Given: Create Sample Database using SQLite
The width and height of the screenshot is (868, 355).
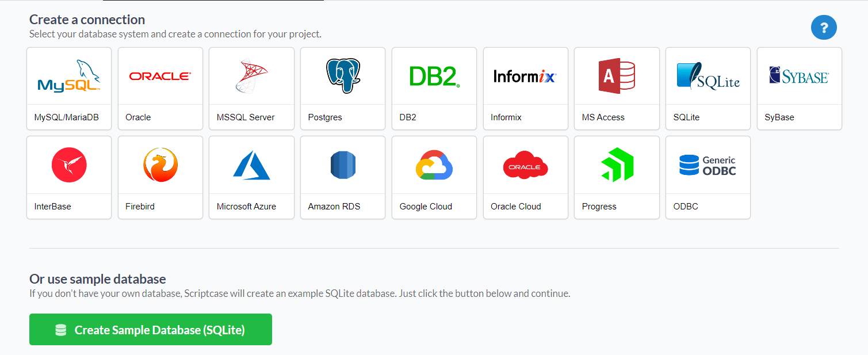Looking at the screenshot, I should [150, 329].
